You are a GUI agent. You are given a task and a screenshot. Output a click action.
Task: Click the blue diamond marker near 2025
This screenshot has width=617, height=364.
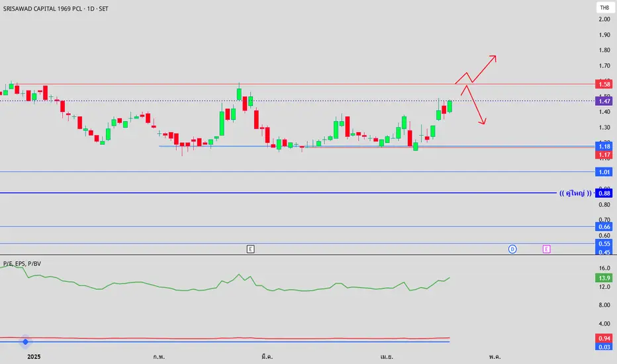pos(25,341)
